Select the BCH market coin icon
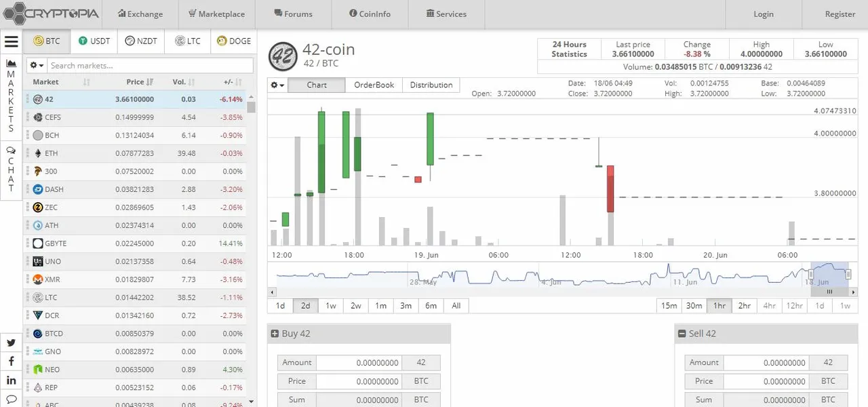This screenshot has height=407, width=868. click(38, 135)
